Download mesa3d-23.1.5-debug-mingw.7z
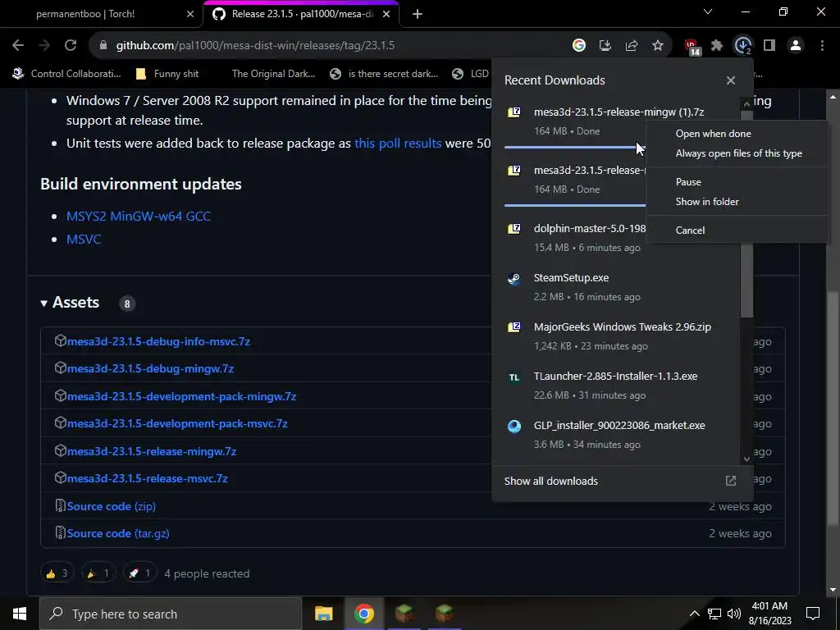Viewport: 840px width, 630px height. click(150, 368)
